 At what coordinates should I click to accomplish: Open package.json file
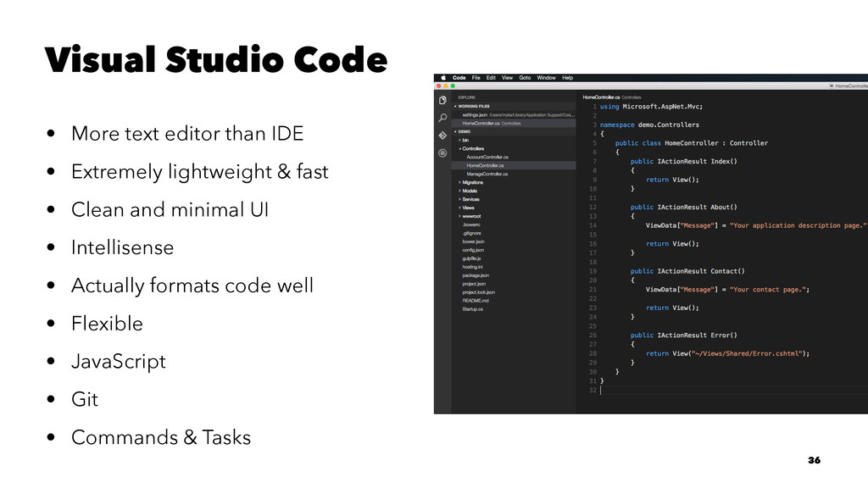(476, 275)
